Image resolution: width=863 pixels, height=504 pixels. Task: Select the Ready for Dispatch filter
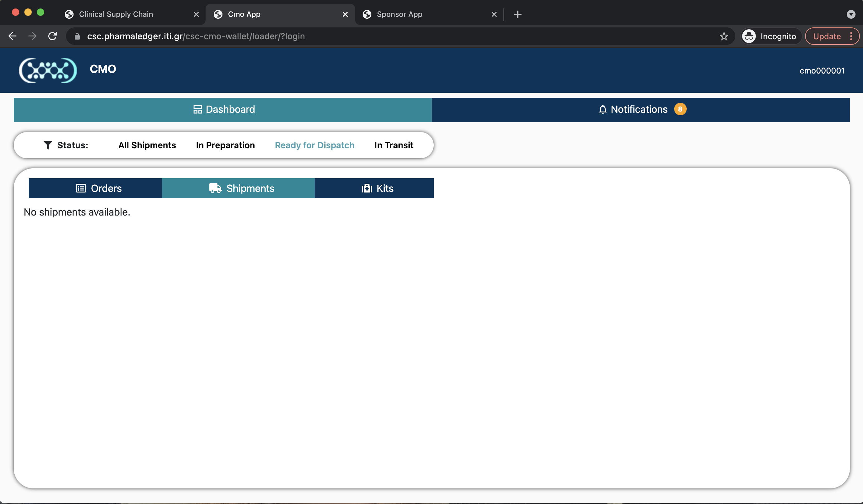pyautogui.click(x=314, y=145)
